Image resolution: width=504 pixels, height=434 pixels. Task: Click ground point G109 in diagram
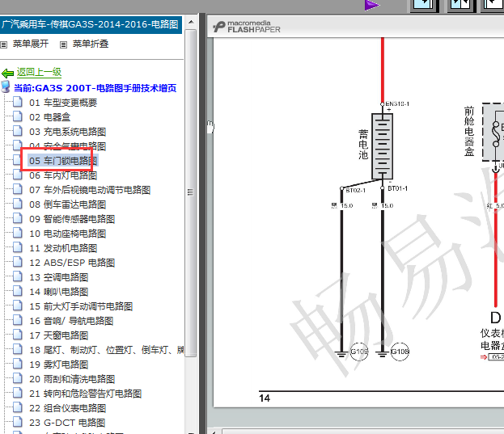click(359, 352)
